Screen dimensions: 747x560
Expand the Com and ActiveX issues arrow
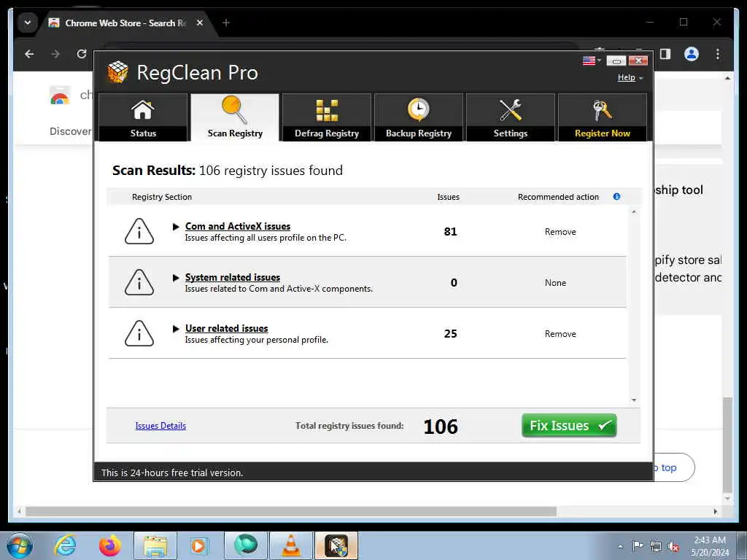(x=176, y=227)
